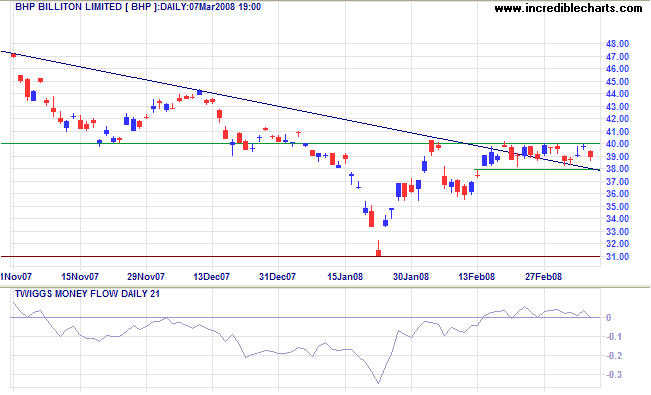Click the 13Dec07 date label
651x395 pixels.
tap(211, 277)
